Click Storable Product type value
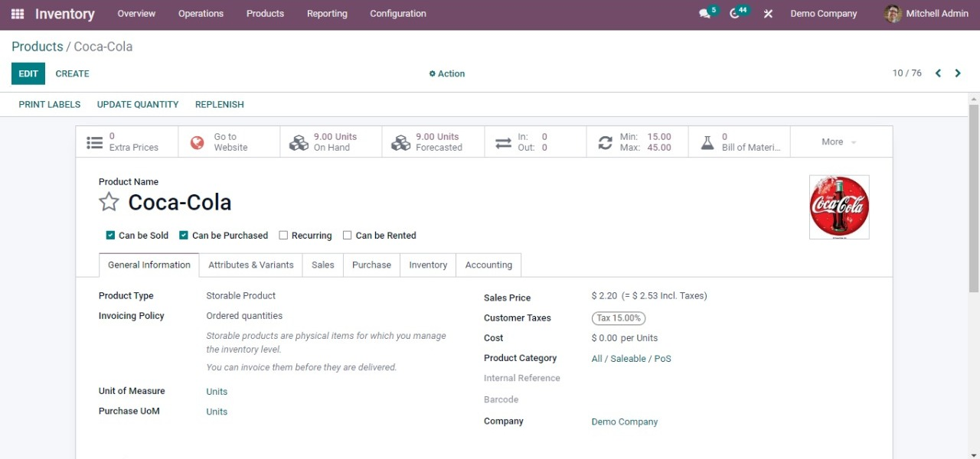 coord(241,295)
